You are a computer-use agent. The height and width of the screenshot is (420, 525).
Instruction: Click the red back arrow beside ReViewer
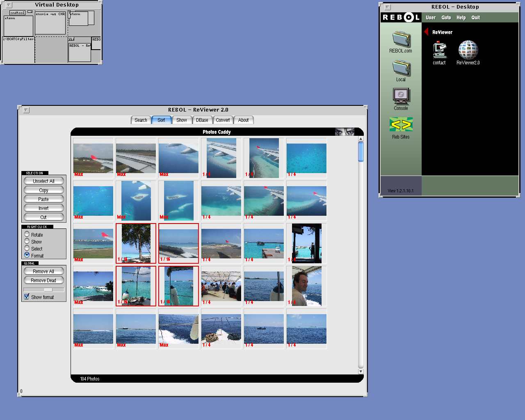point(427,32)
